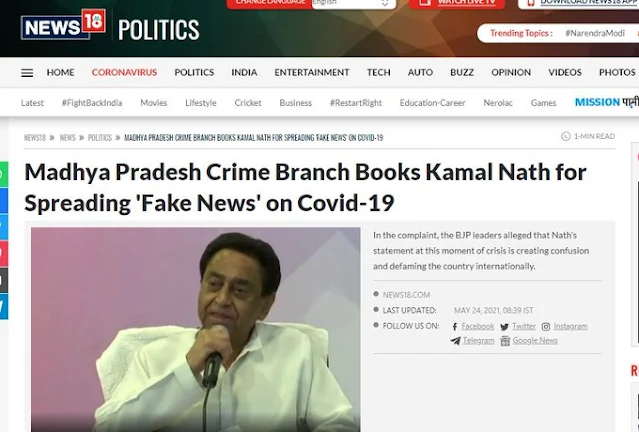639x432 pixels.
Task: Open the Entertainment menu item
Action: coord(312,73)
